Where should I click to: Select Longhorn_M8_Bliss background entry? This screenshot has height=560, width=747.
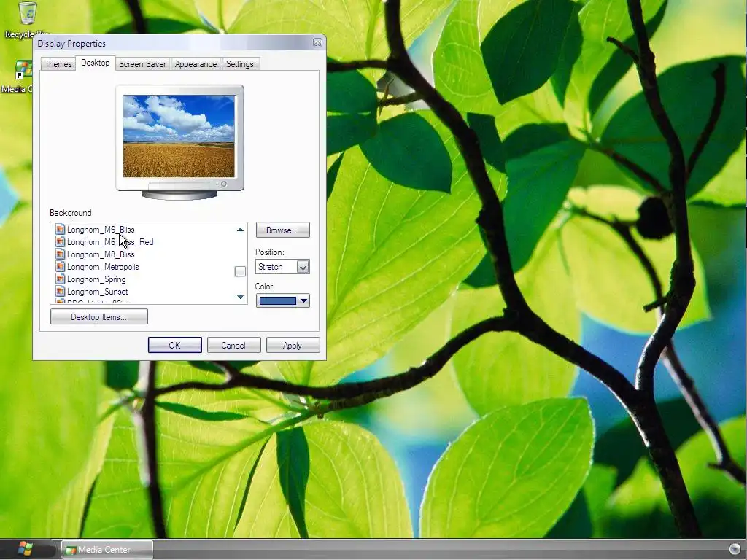(101, 254)
